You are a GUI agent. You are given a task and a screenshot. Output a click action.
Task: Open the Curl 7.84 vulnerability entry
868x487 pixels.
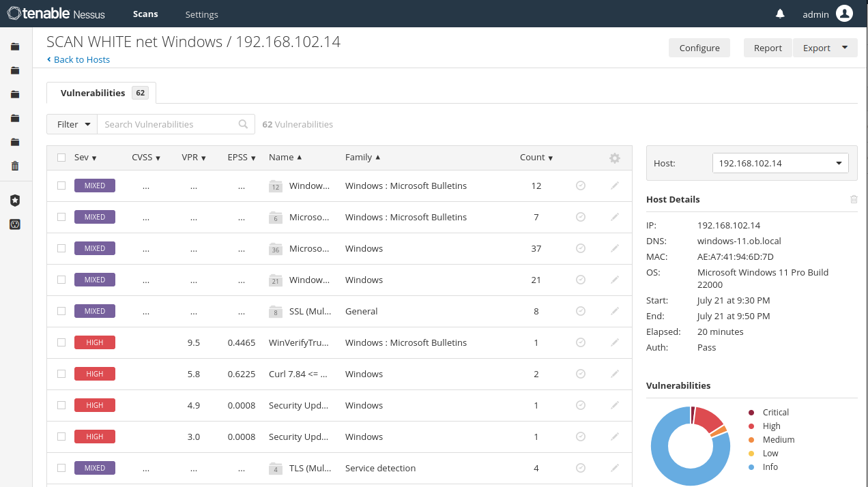point(298,374)
